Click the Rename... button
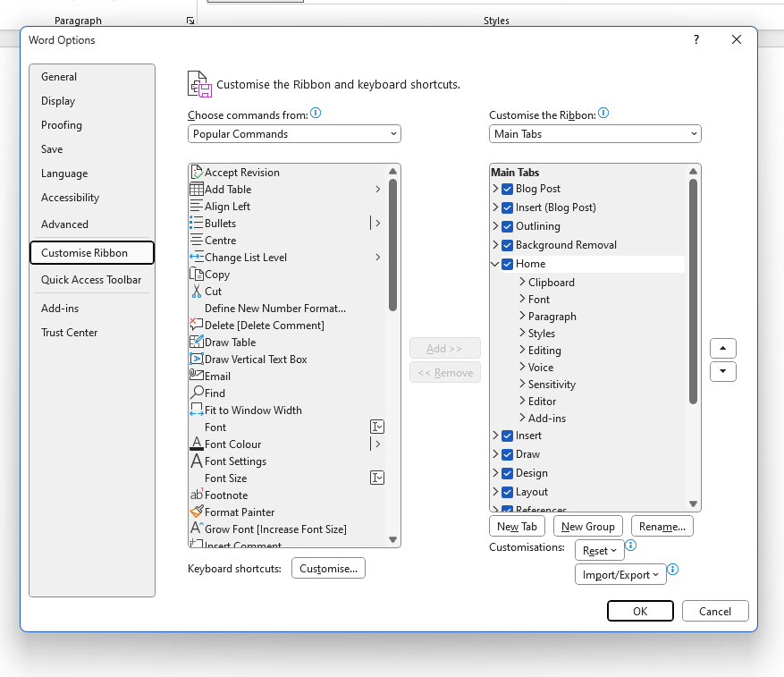This screenshot has height=677, width=784. click(662, 527)
